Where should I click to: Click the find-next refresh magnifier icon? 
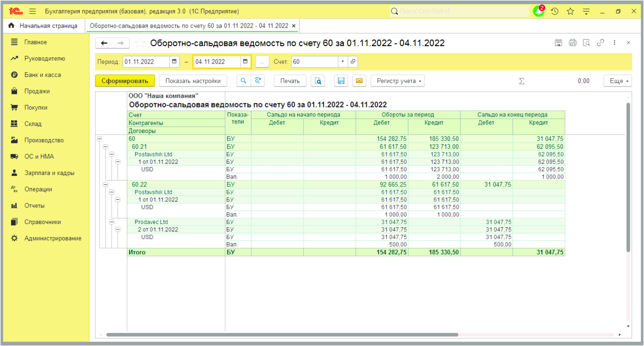(x=258, y=81)
